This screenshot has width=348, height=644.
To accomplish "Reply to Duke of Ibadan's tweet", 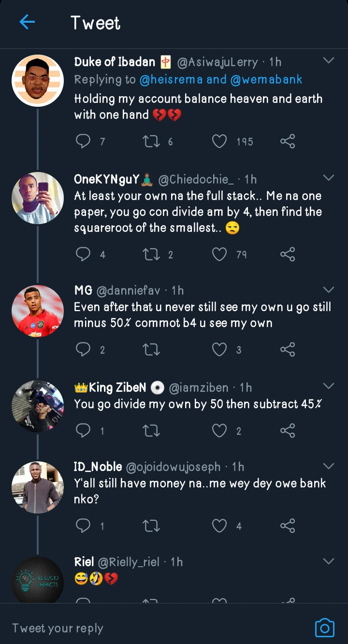I will [x=84, y=141].
